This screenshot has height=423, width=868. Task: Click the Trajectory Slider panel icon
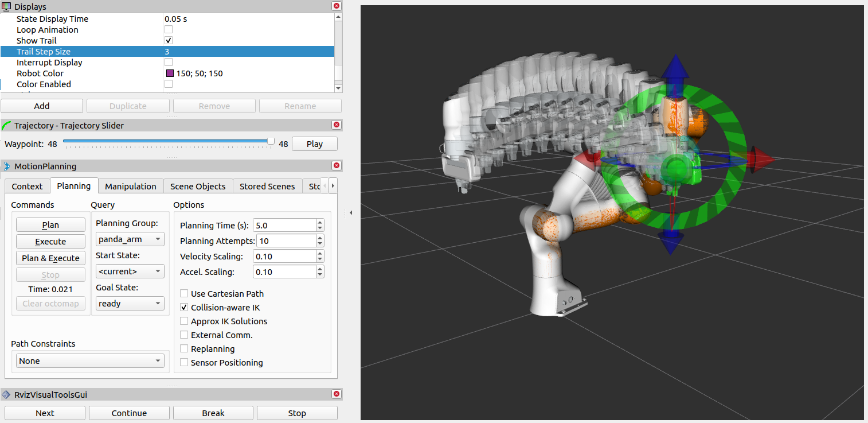click(7, 125)
